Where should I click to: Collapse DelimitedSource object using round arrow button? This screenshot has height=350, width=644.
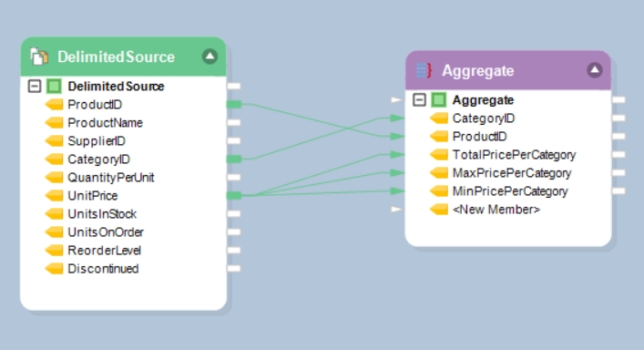tap(210, 57)
